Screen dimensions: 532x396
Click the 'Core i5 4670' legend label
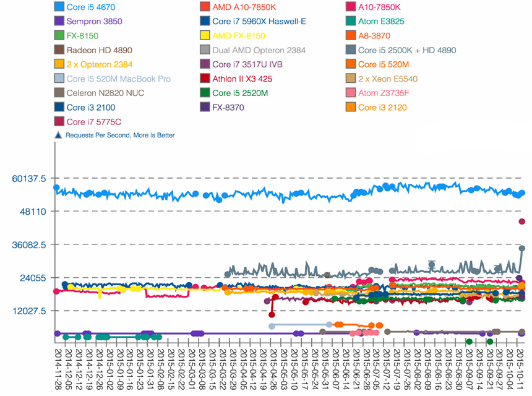(91, 7)
